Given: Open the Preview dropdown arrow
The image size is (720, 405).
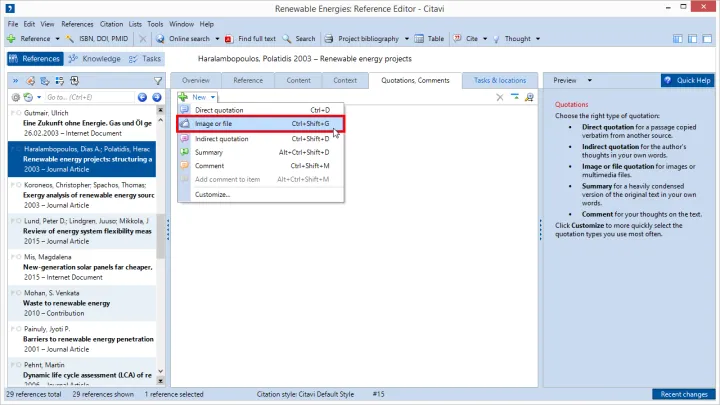Looking at the screenshot, I should (590, 81).
